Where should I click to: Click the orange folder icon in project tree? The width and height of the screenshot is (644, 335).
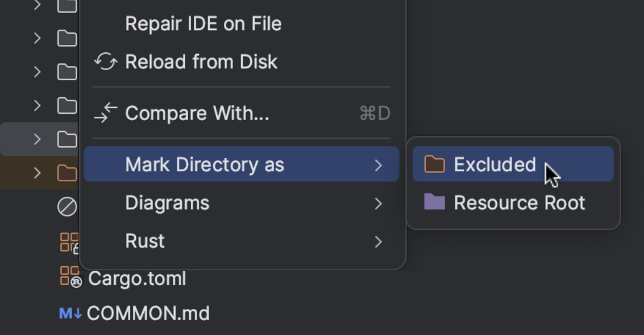(67, 173)
